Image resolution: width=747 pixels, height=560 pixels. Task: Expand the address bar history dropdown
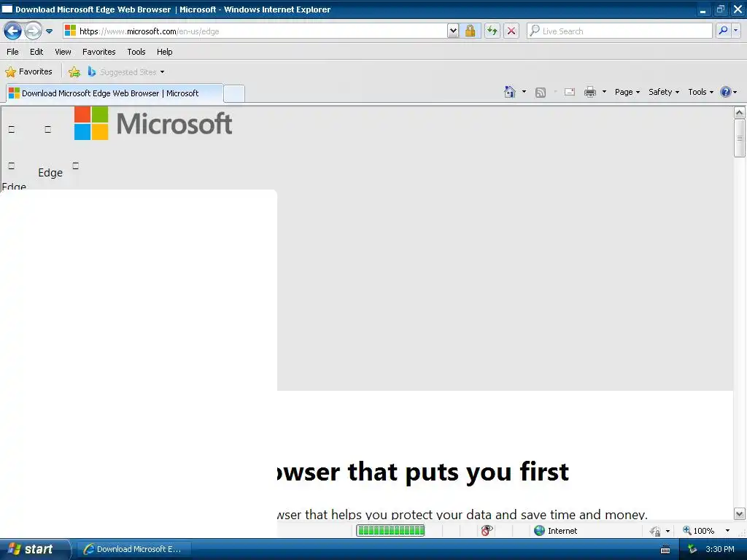click(x=453, y=31)
